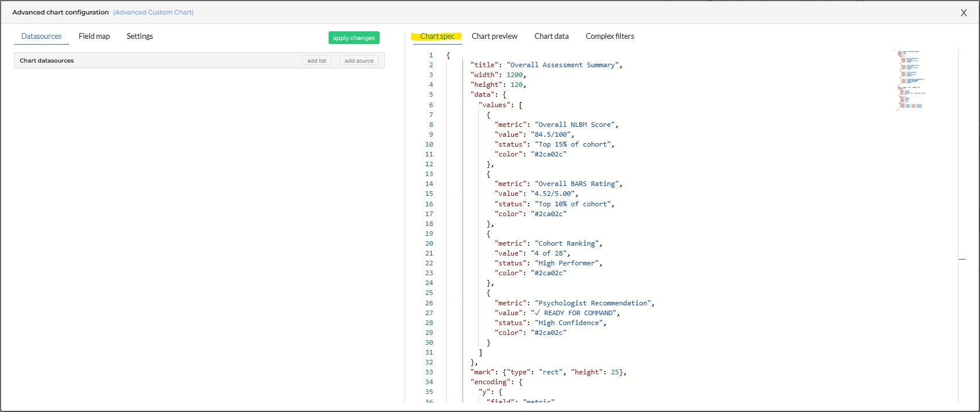Click the "4 of 28" value
This screenshot has height=412, width=980.
click(x=548, y=253)
